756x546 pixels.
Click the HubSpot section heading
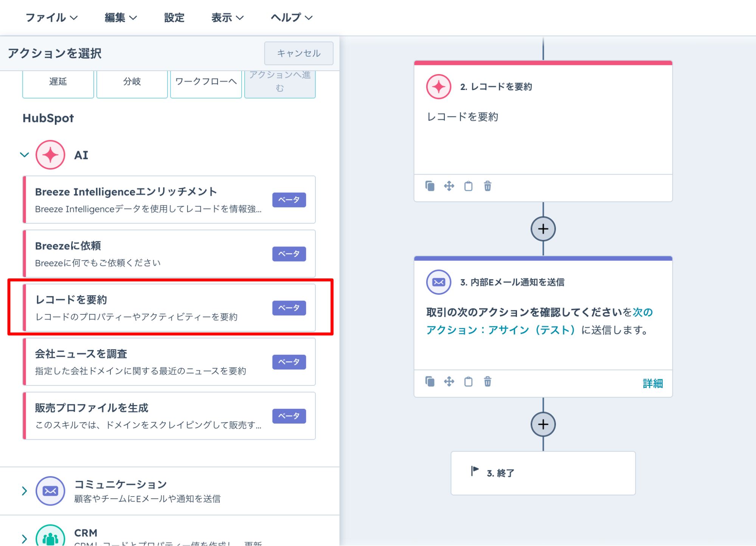(48, 118)
